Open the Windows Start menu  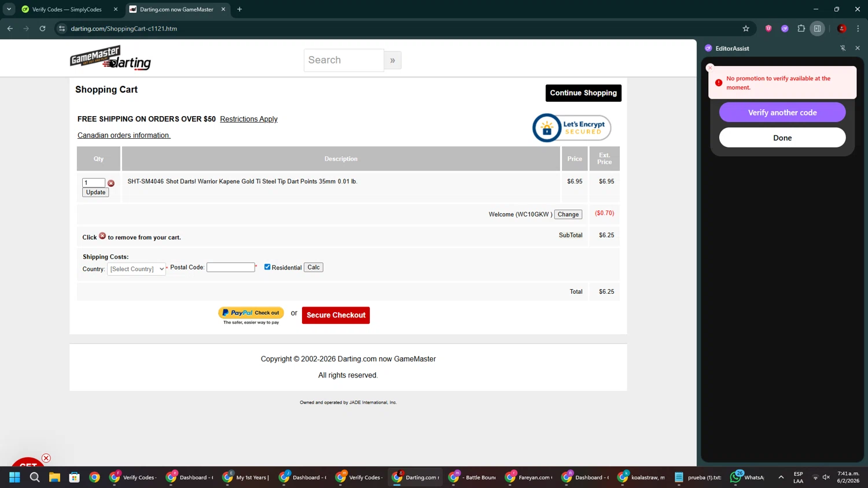tap(14, 477)
